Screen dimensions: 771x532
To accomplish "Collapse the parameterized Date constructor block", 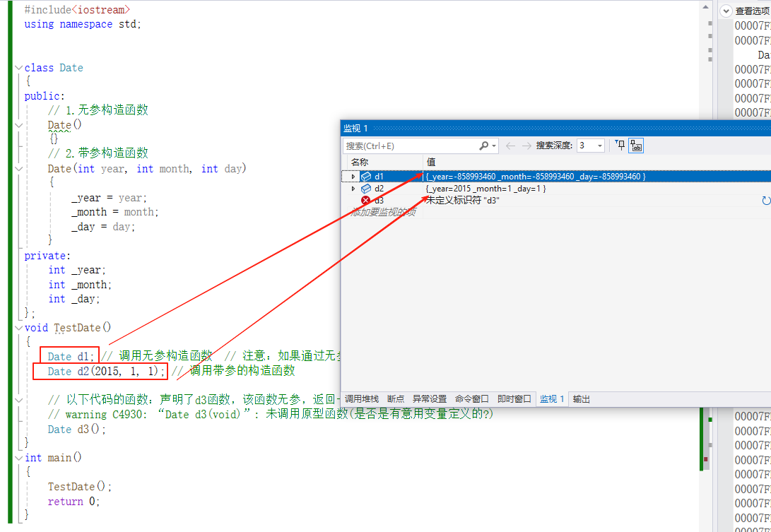I will tap(18, 169).
